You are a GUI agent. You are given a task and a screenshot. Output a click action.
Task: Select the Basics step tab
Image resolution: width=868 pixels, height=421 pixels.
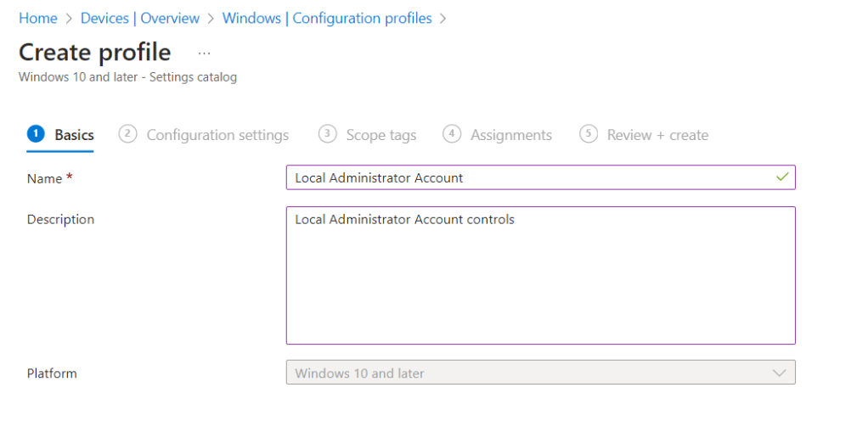pos(74,135)
